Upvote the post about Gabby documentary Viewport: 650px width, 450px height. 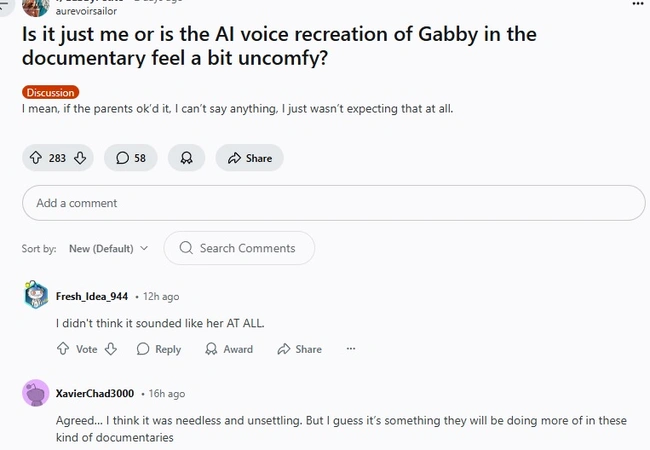(36, 158)
